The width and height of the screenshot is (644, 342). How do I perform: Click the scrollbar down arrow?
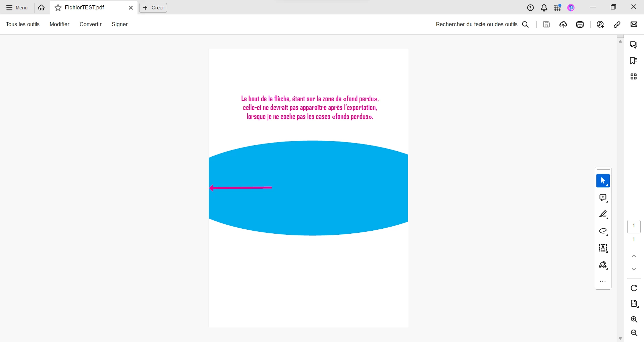coord(620,339)
